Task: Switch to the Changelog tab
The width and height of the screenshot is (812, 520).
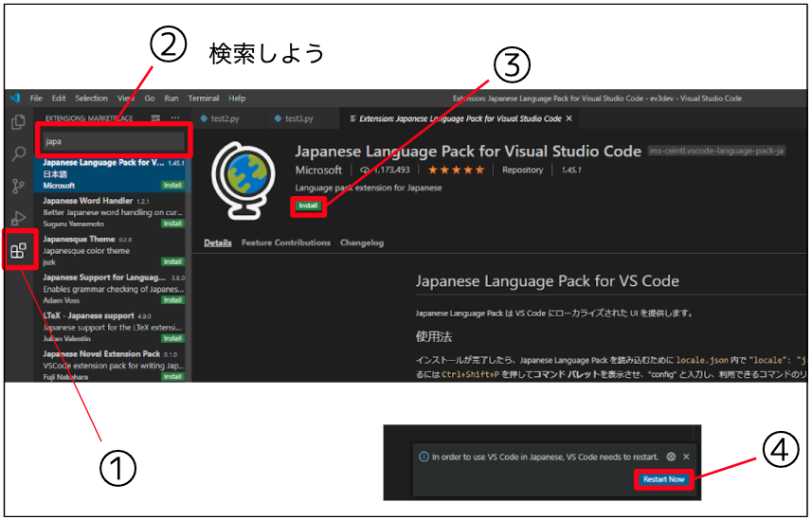Action: pyautogui.click(x=362, y=242)
